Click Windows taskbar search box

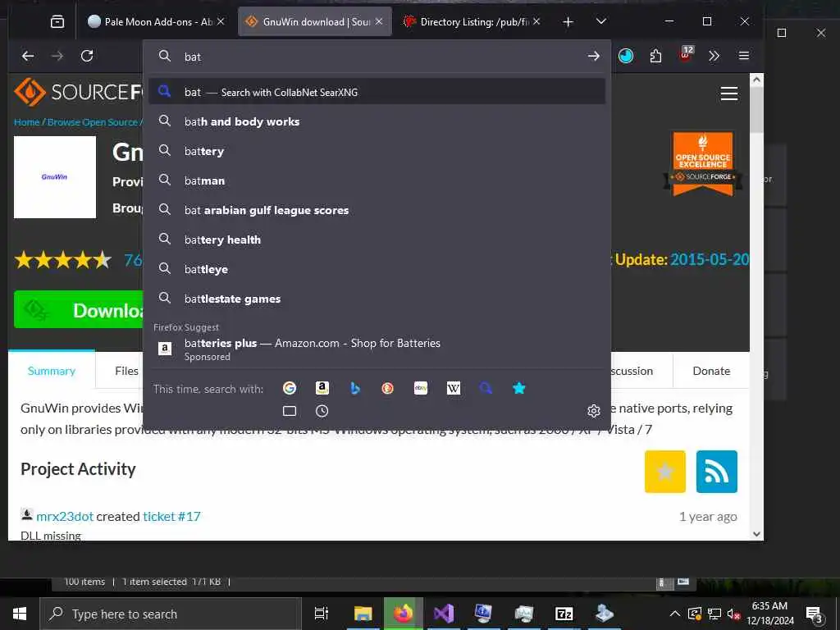171,614
